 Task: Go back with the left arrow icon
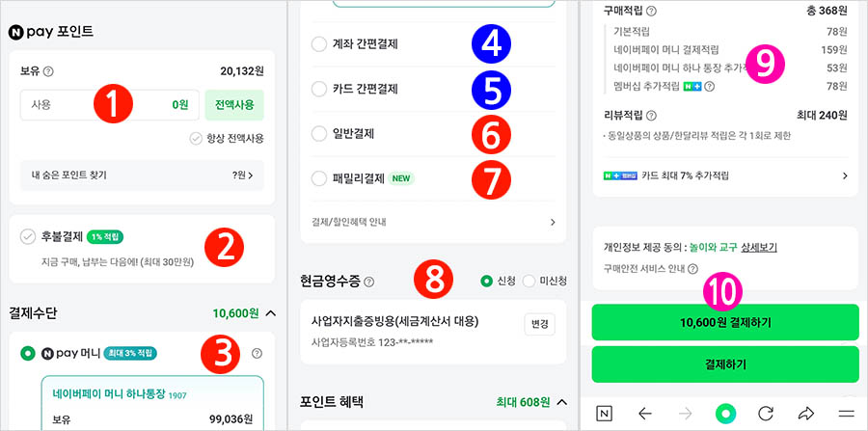(645, 414)
